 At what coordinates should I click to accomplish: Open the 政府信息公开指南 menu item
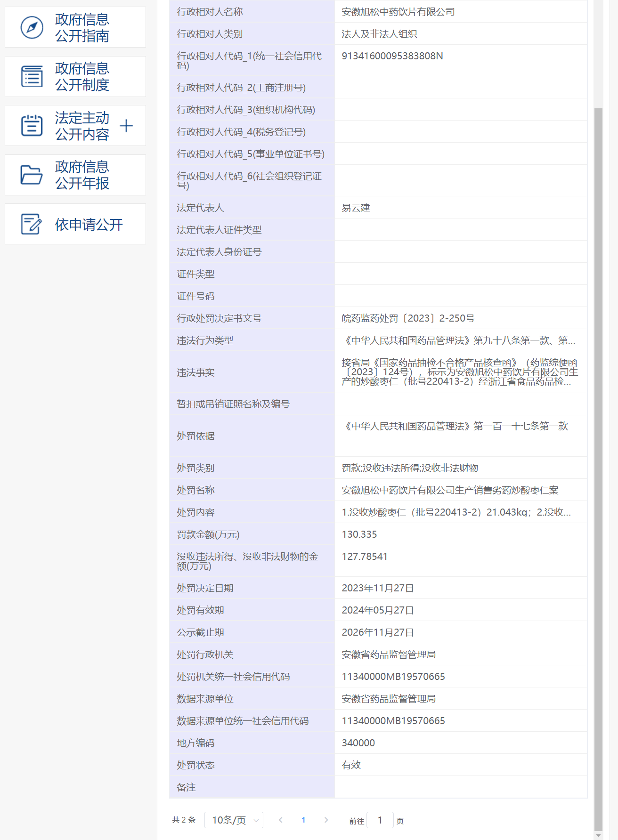[75, 27]
